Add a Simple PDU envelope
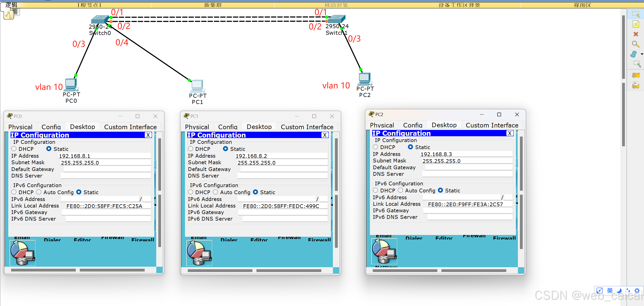This screenshot has height=306, width=644. [636, 75]
